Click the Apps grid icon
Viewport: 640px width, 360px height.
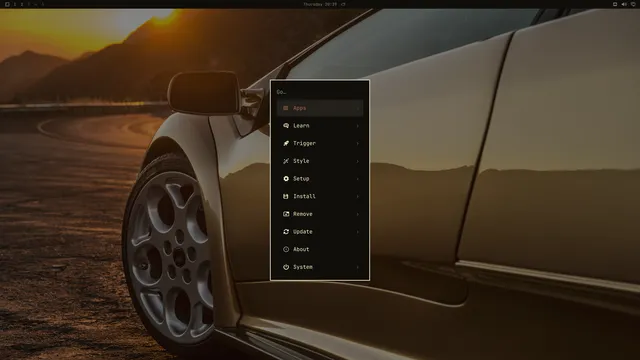[286, 108]
